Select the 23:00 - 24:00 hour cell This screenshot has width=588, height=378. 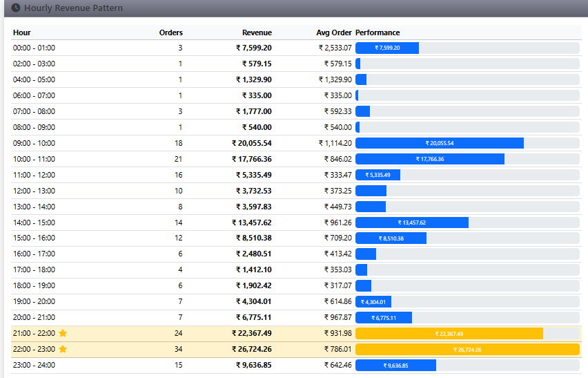[34, 365]
